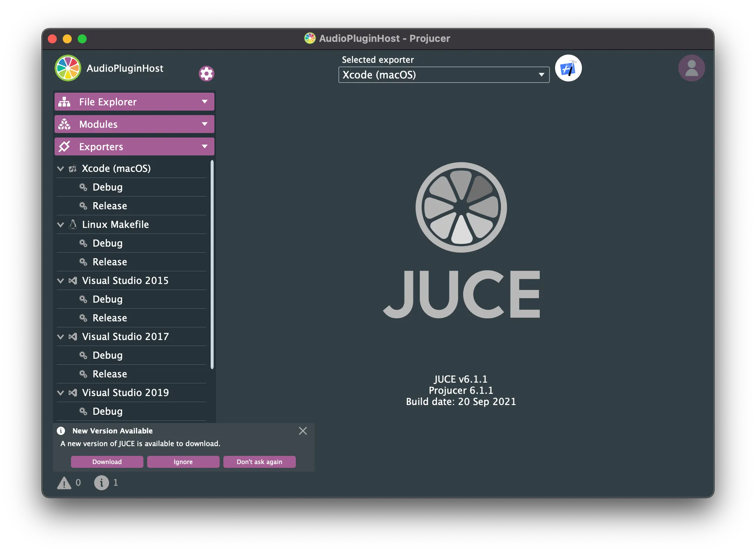Screen dimensions: 756x553
Task: Open the Selected exporter dropdown
Action: click(x=444, y=75)
